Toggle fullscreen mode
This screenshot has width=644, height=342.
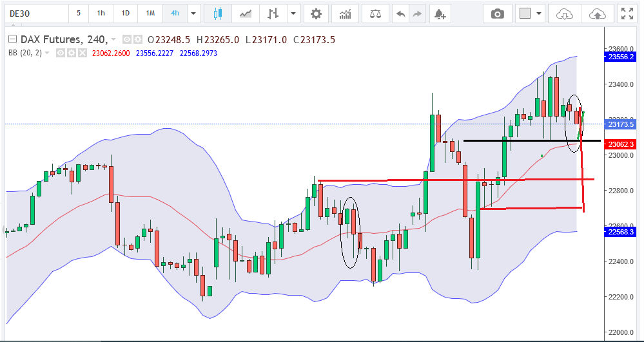tap(627, 14)
